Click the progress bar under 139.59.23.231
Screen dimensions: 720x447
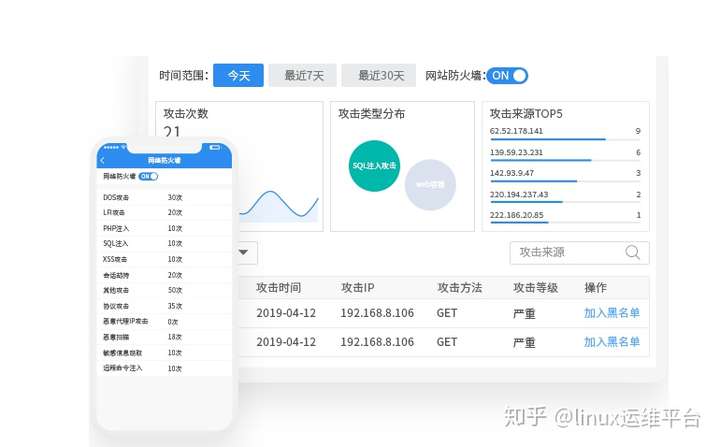pyautogui.click(x=565, y=160)
